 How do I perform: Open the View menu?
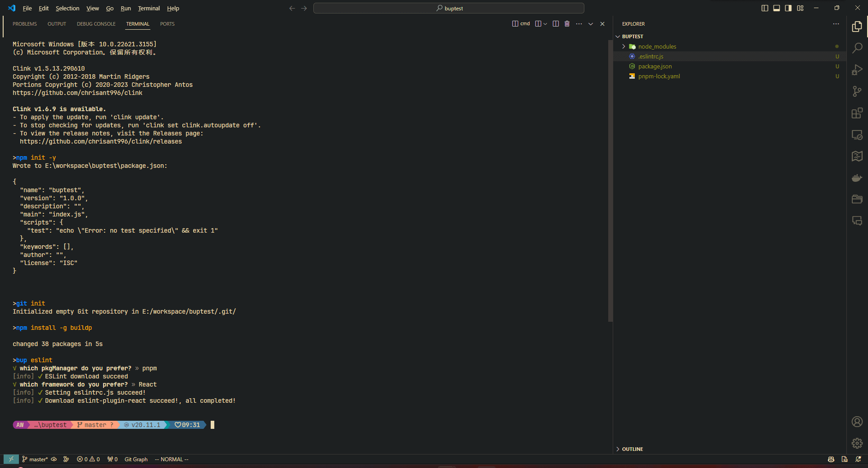tap(93, 8)
